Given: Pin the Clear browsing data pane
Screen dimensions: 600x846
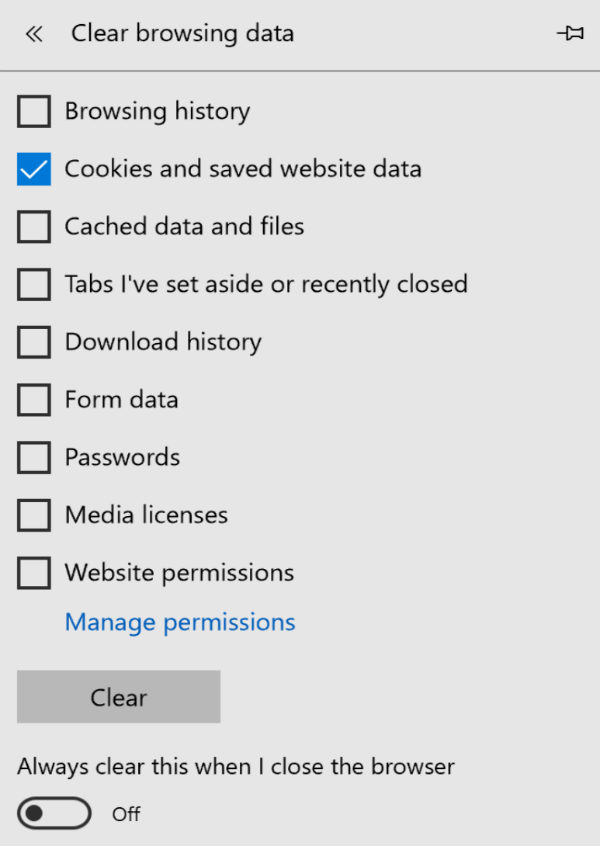Looking at the screenshot, I should (570, 34).
